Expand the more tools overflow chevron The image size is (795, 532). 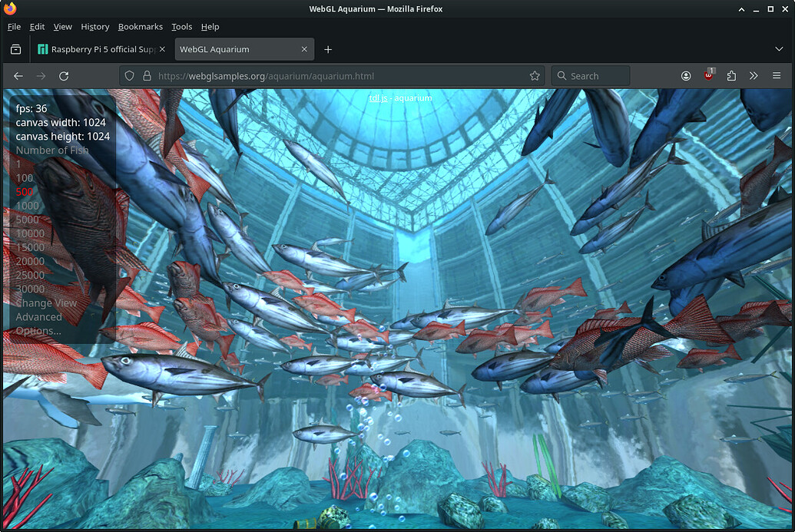point(754,76)
